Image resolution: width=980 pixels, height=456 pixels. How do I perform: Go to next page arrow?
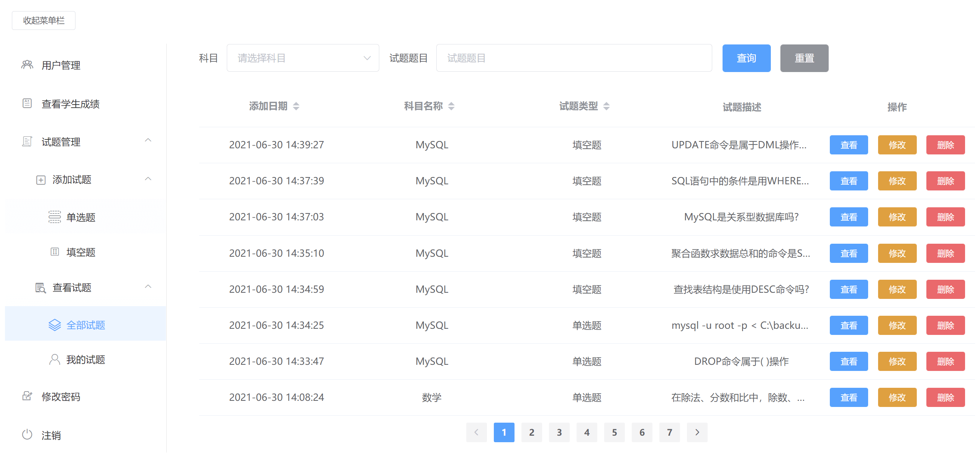697,432
